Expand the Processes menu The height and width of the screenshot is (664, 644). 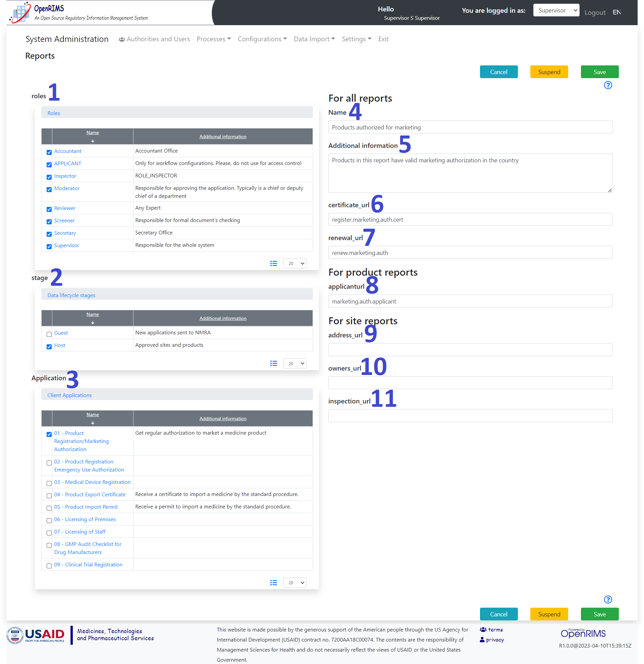213,39
